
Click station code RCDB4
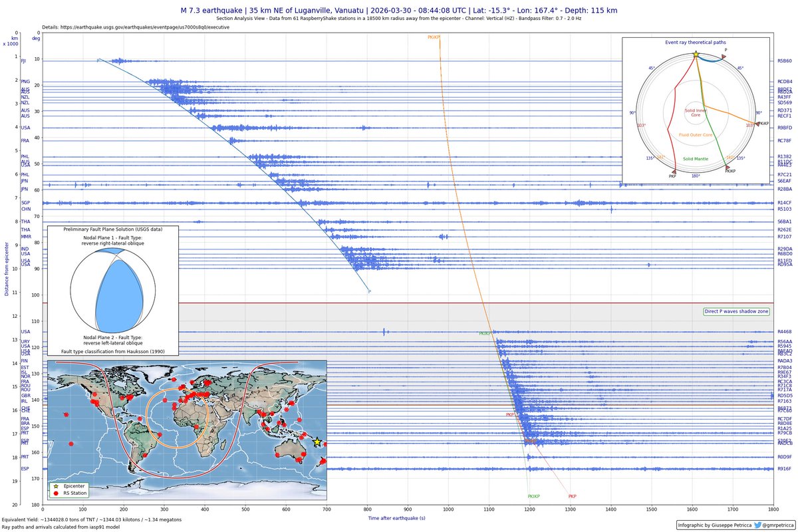[785, 82]
